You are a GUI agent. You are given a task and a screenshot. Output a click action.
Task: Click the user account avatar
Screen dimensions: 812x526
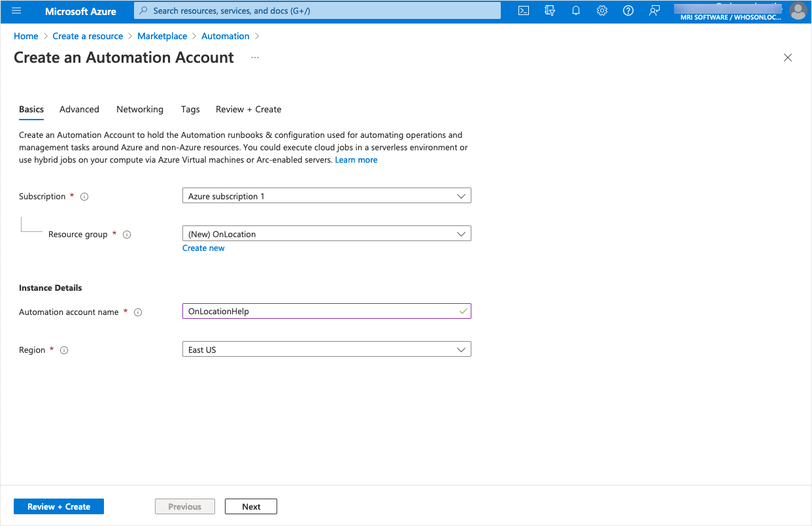(x=798, y=11)
